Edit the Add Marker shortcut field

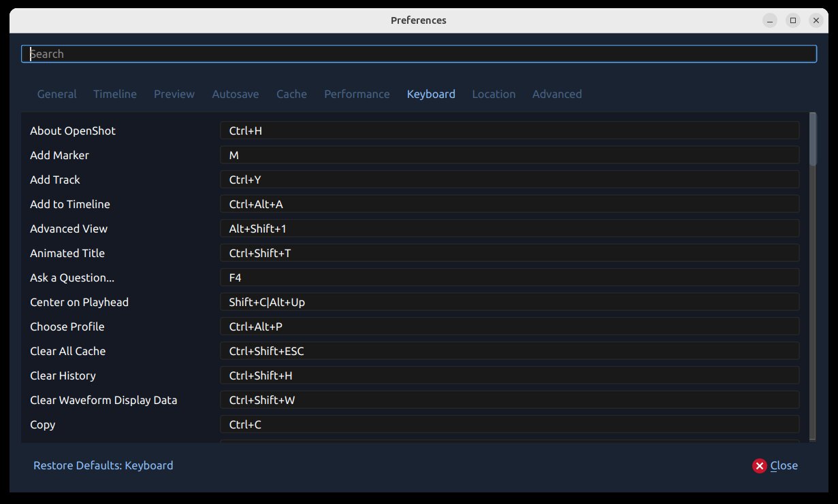(x=509, y=155)
